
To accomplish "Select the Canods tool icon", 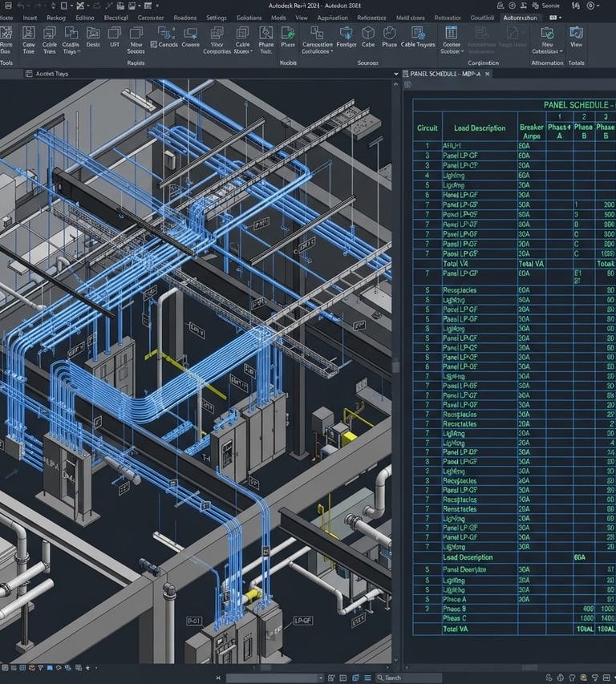I will click(164, 37).
